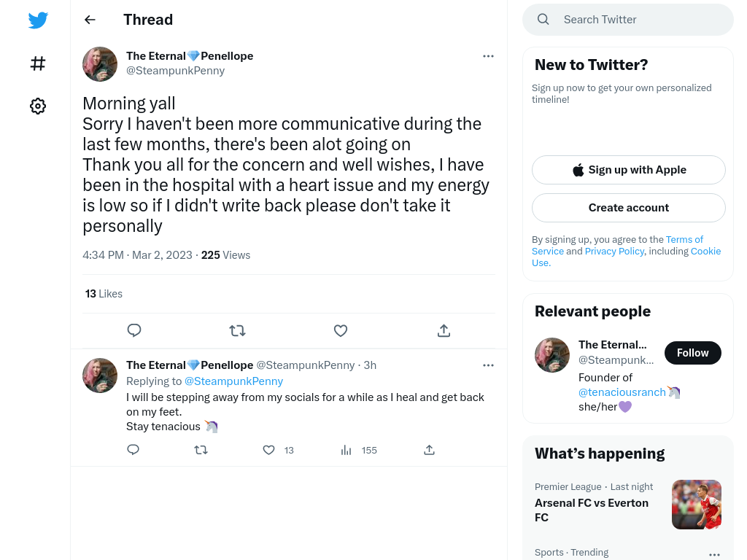Open more menu for Sports Trending
This screenshot has height=560, width=747.
coord(714,554)
